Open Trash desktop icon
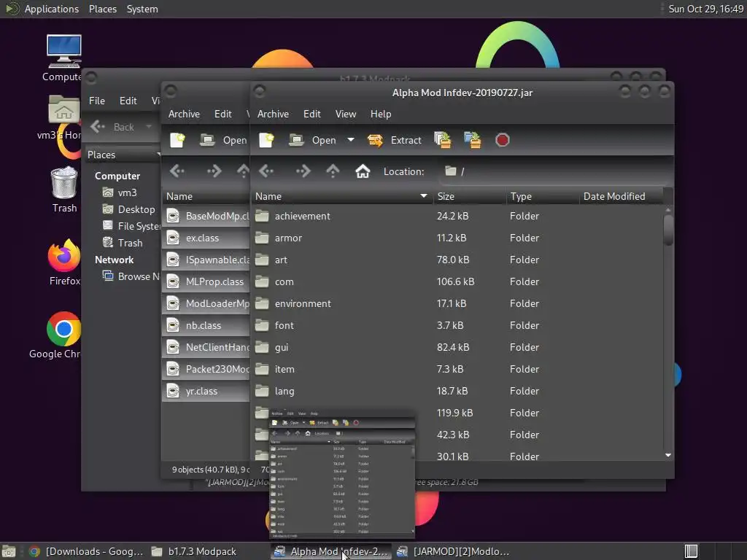 pyautogui.click(x=64, y=190)
